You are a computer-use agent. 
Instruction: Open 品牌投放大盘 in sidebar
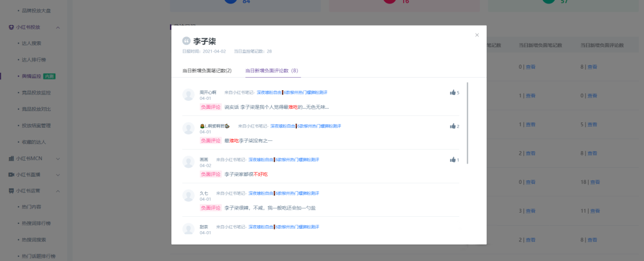point(36,10)
